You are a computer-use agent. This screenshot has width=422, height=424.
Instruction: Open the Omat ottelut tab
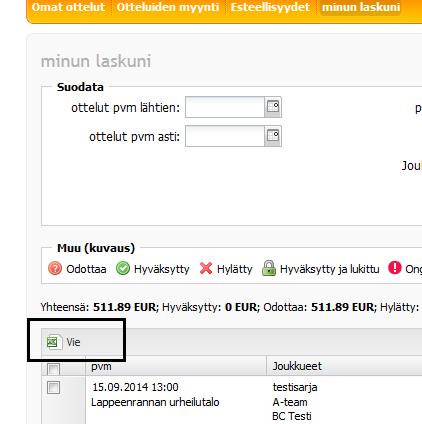(68, 7)
